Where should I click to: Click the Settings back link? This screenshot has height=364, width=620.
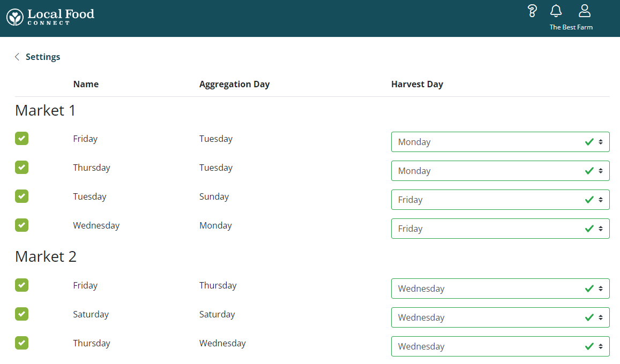point(43,57)
